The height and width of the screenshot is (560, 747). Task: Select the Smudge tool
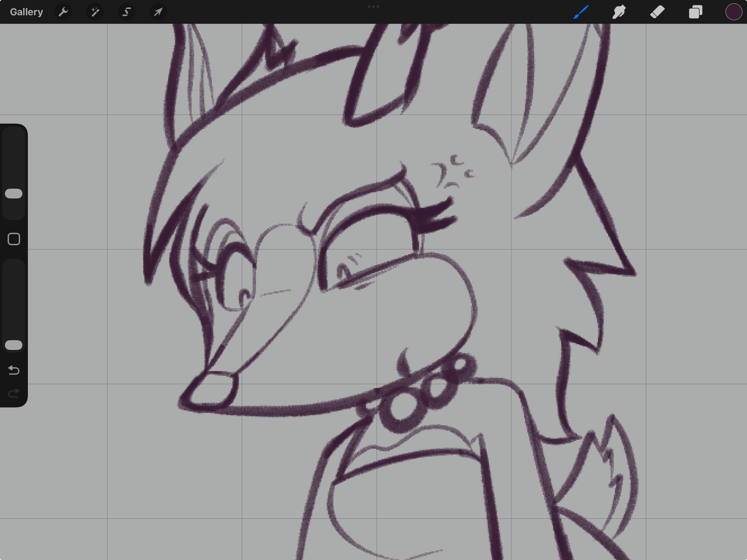pyautogui.click(x=619, y=12)
